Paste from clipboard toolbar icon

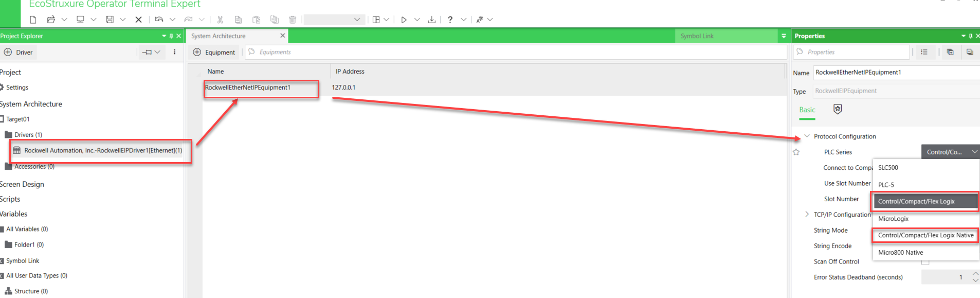pyautogui.click(x=256, y=20)
